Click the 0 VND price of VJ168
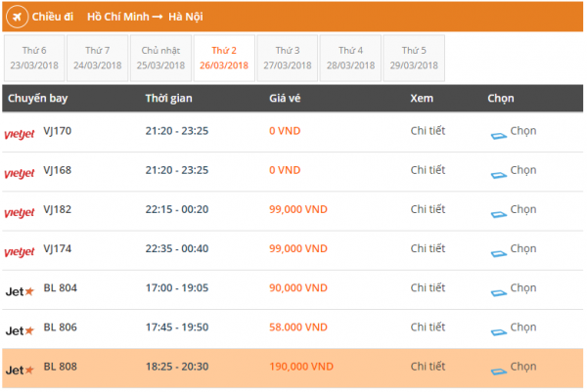 285,170
